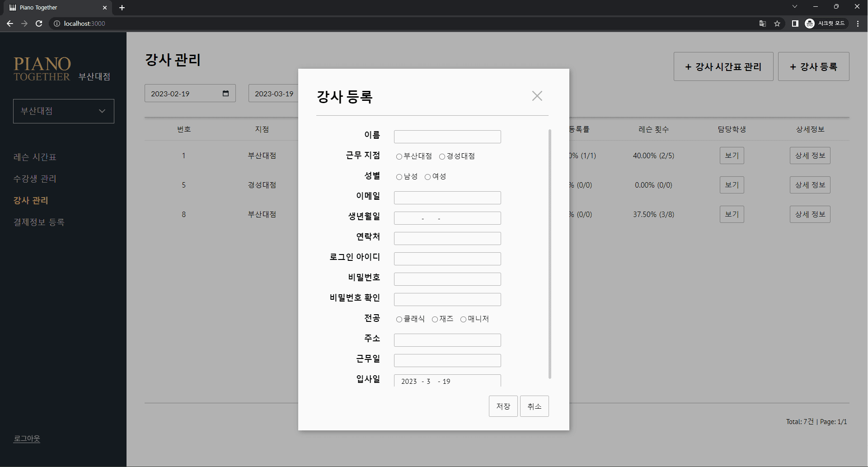Click the dialog's vertical scrollbar
The height and width of the screenshot is (467, 868).
(x=550, y=254)
